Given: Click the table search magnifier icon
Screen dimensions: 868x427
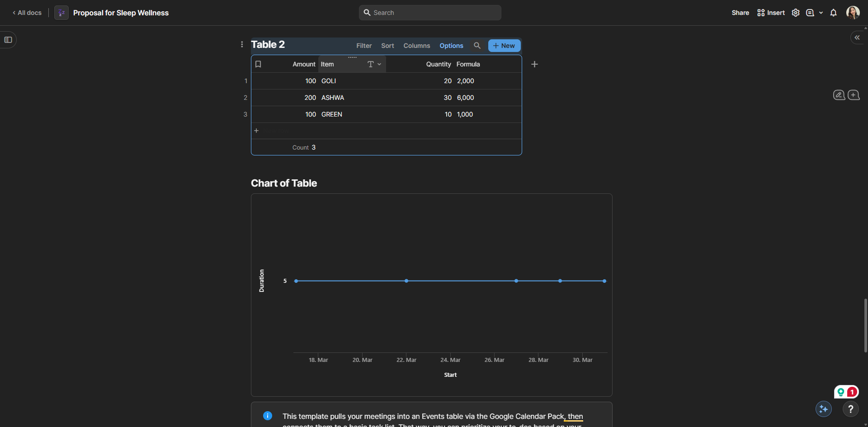Looking at the screenshot, I should tap(477, 46).
